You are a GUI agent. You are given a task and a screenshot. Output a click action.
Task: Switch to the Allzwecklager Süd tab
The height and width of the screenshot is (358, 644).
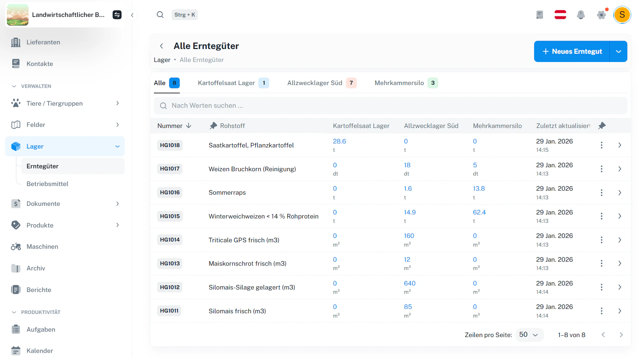coord(321,83)
